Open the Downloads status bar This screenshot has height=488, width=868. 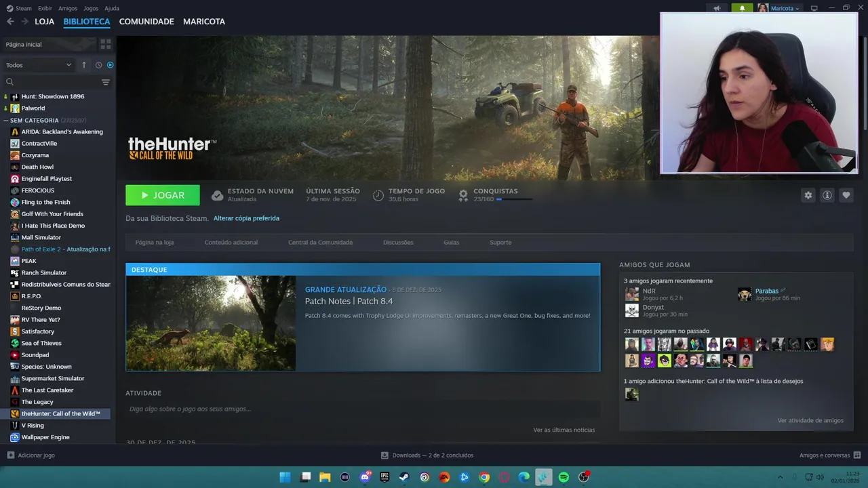pyautogui.click(x=427, y=455)
